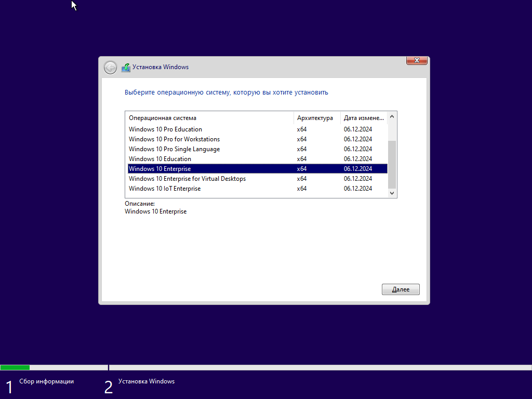Click x64 in Windows 10 Education row

tap(302, 159)
